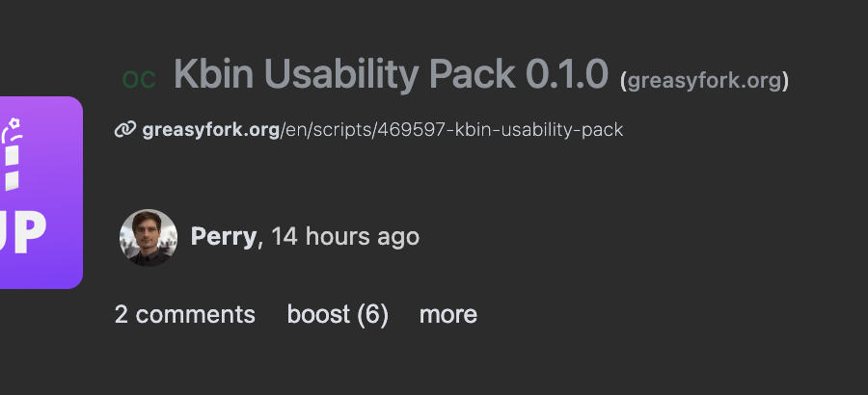Open the purple post thumbnail
The image size is (868, 395).
point(41,192)
